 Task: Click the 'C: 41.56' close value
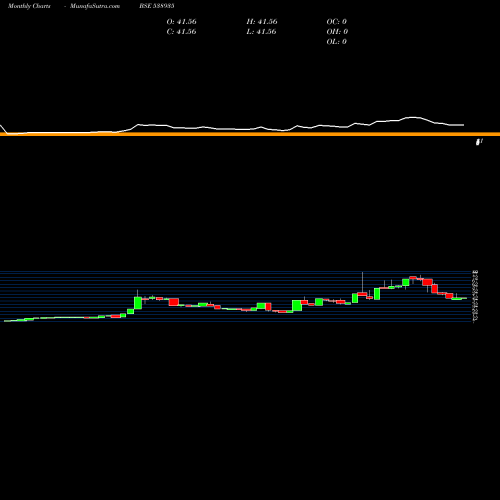click(x=181, y=32)
